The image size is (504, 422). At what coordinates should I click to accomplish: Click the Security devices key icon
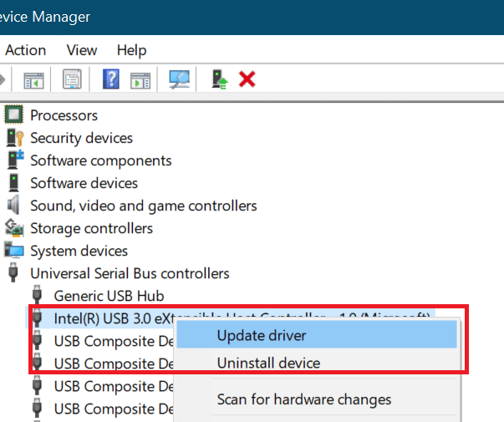15,138
